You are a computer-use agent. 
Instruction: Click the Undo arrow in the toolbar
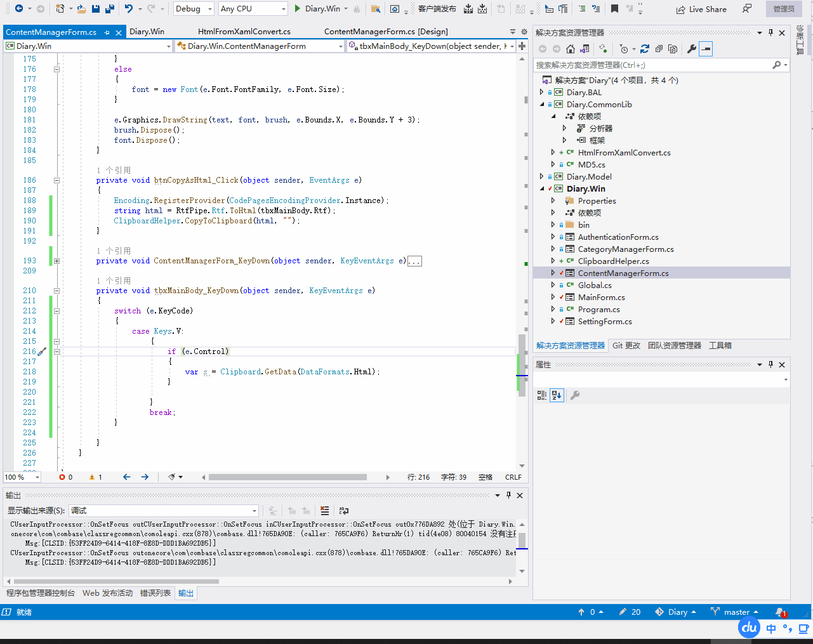click(x=129, y=9)
